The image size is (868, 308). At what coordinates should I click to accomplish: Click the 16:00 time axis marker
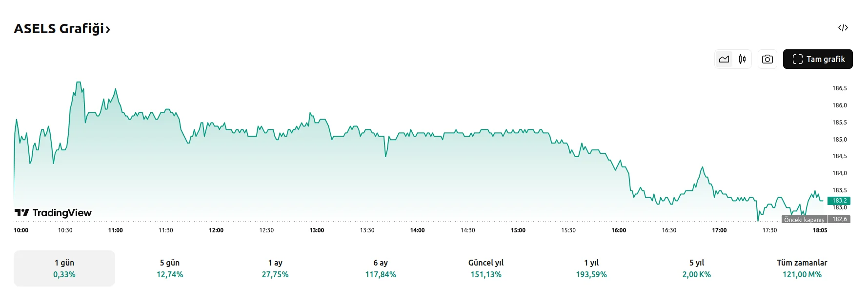tap(619, 230)
